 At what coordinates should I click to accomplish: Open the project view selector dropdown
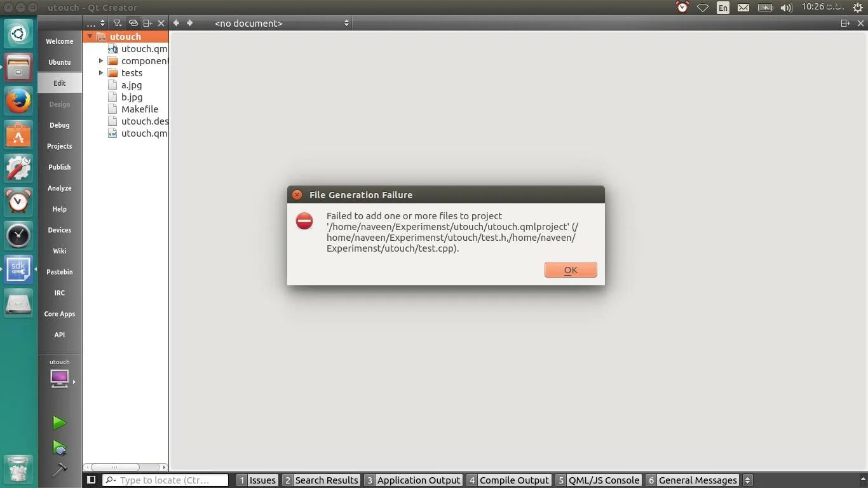coord(95,23)
